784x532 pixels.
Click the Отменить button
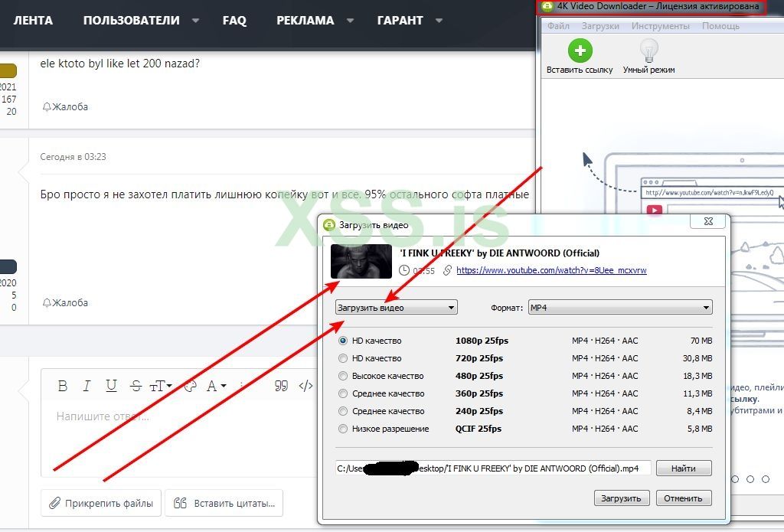[x=684, y=498]
